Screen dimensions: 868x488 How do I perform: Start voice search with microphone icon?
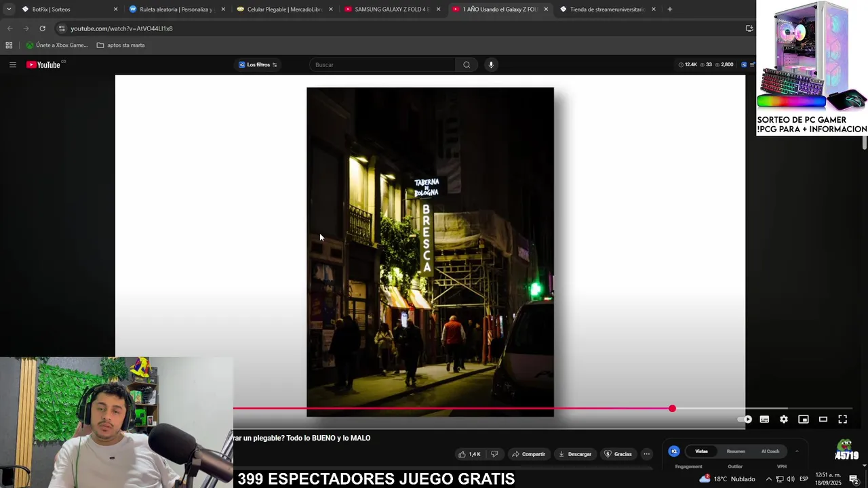[x=491, y=64]
